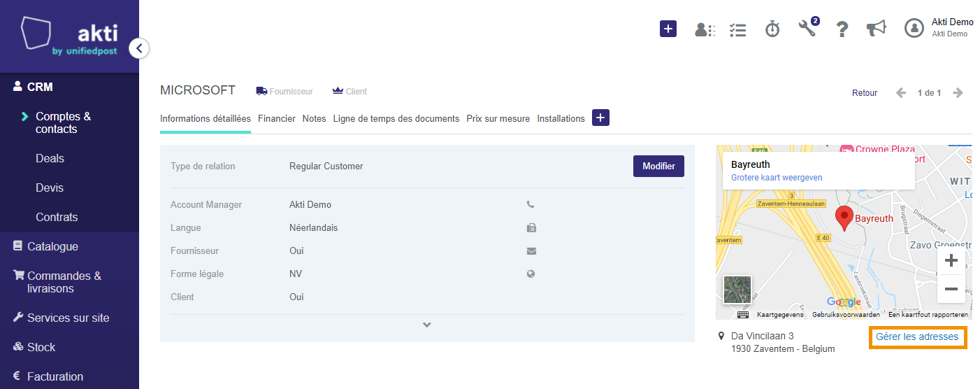980x389 pixels.
Task: Expand more details with down chevron
Action: pos(427,325)
